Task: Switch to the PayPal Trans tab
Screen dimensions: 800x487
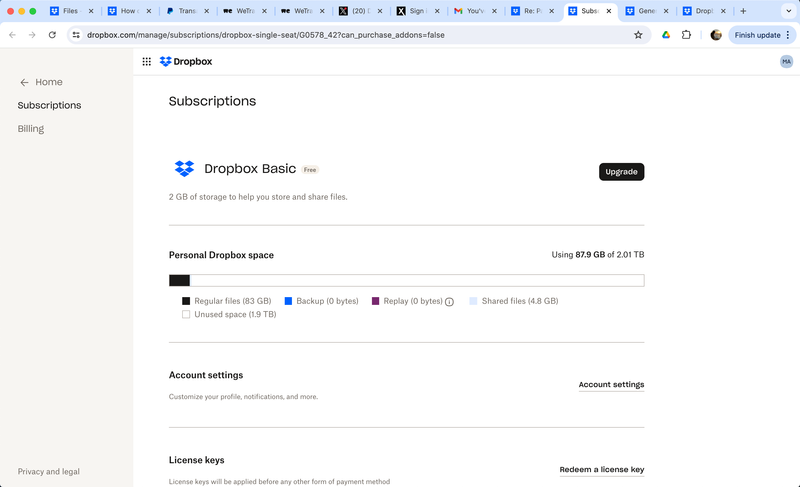Action: [186, 11]
